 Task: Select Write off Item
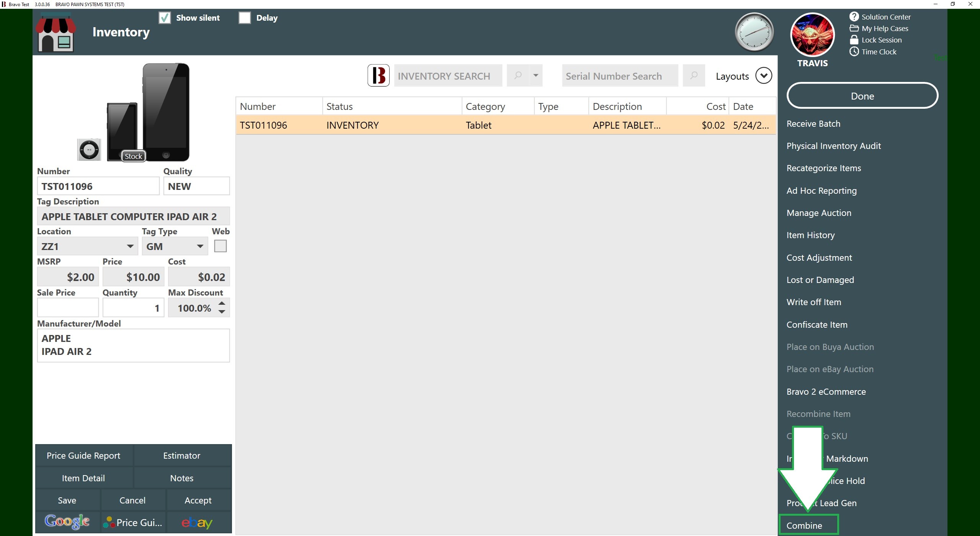click(813, 302)
